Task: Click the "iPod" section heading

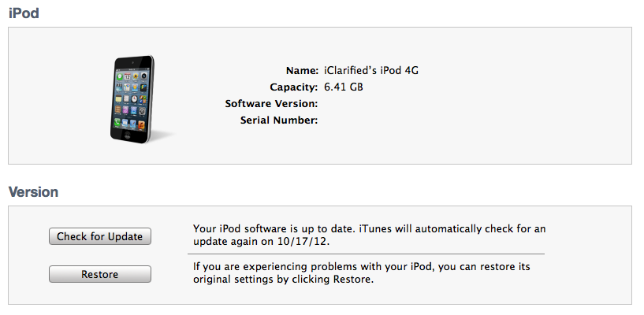Action: [x=24, y=13]
